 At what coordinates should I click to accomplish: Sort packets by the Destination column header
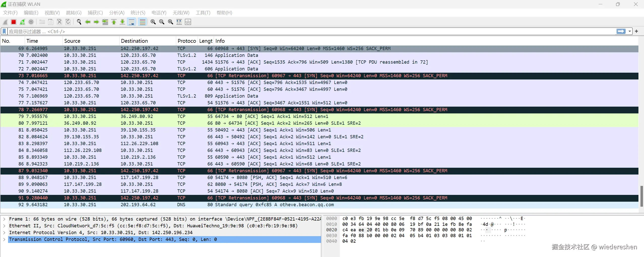click(x=147, y=41)
